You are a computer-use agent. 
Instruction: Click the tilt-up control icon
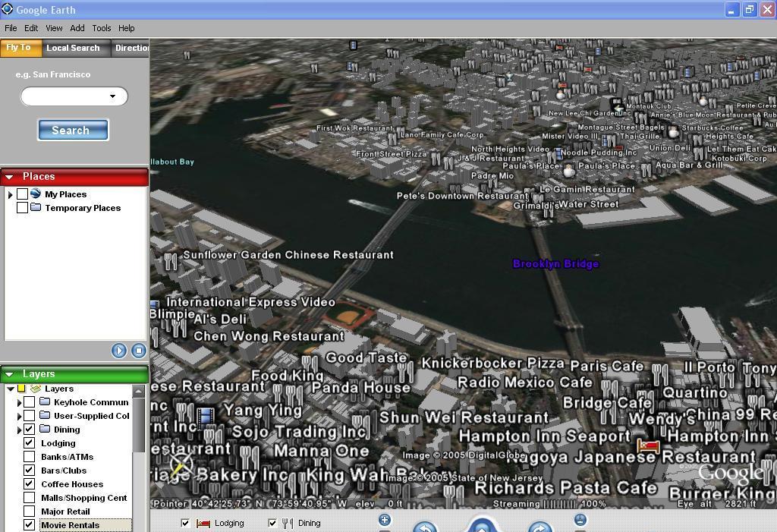[x=580, y=520]
